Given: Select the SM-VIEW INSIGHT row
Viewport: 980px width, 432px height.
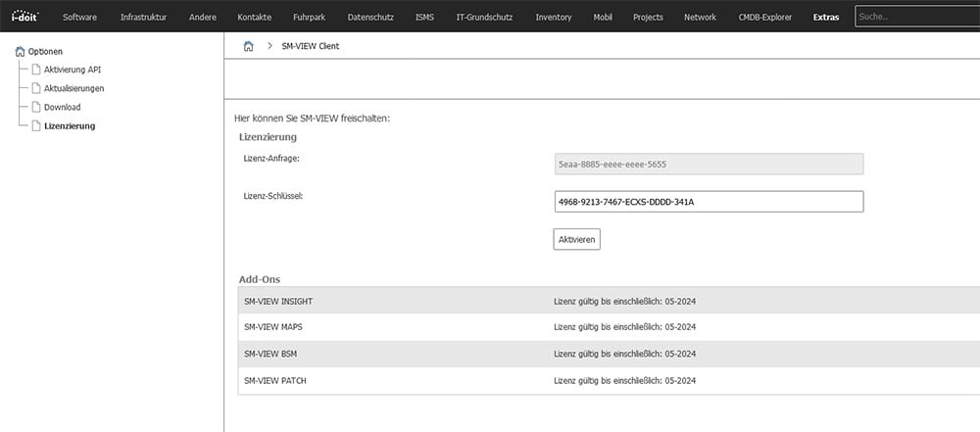Looking at the screenshot, I should [x=609, y=301].
